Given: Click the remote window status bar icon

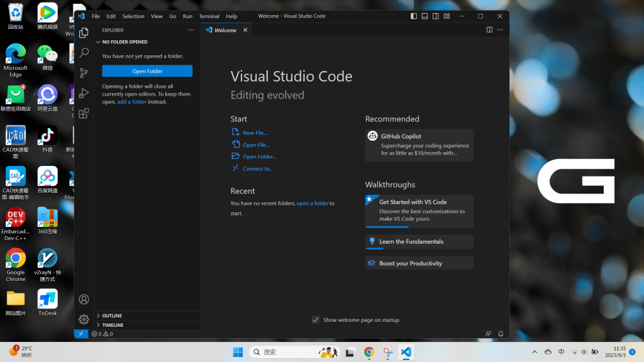Looking at the screenshot, I should pos(81,334).
